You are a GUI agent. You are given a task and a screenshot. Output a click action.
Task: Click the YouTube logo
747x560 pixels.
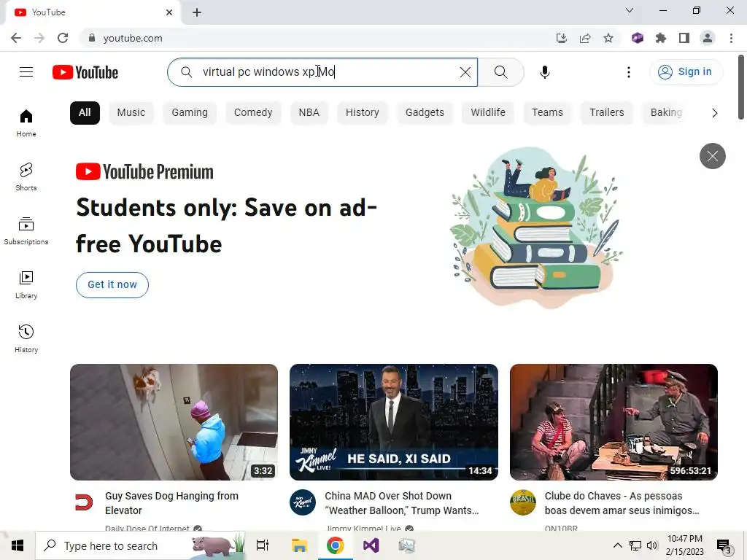click(85, 72)
